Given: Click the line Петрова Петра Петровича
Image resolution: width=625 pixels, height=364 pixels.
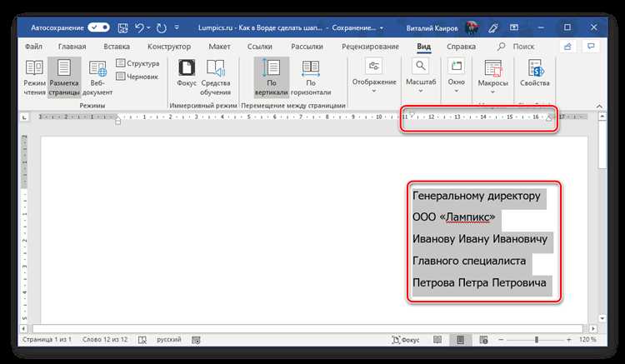Looking at the screenshot, I should [x=479, y=282].
